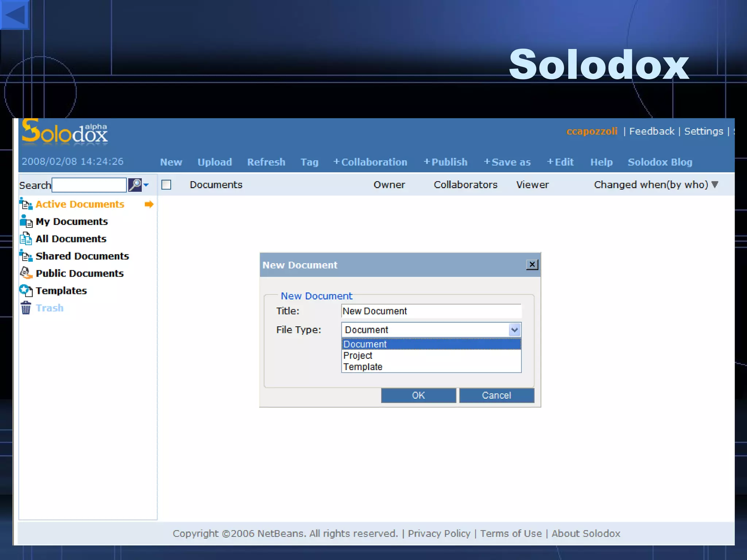
Task: Click the All Documents icon
Action: point(26,238)
